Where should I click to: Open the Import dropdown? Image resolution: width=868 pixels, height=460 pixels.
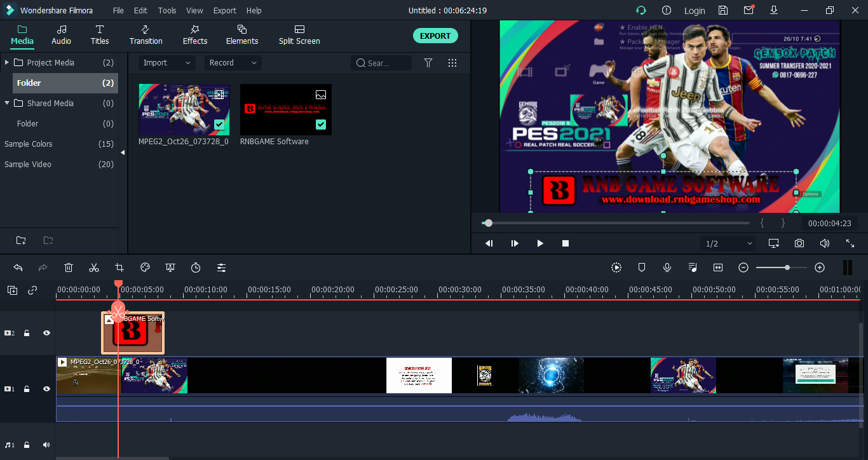tap(166, 63)
